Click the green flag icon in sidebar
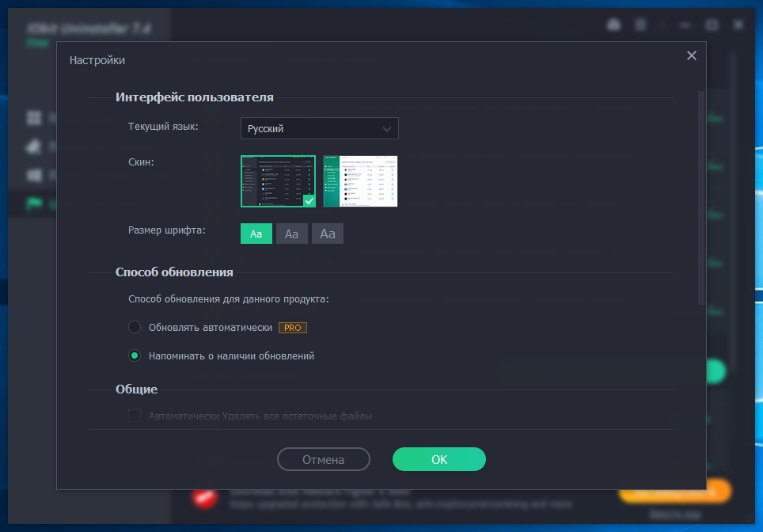This screenshot has width=763, height=532. point(34,203)
